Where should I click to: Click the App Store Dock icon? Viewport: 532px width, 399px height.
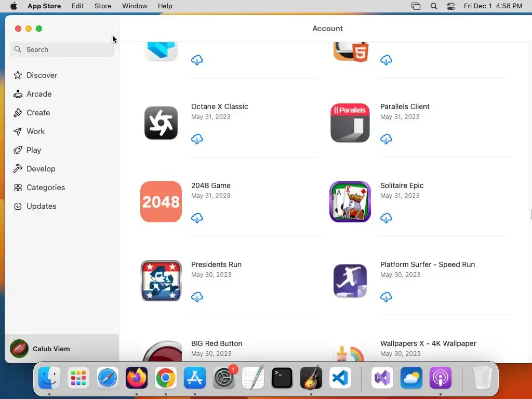click(x=195, y=378)
